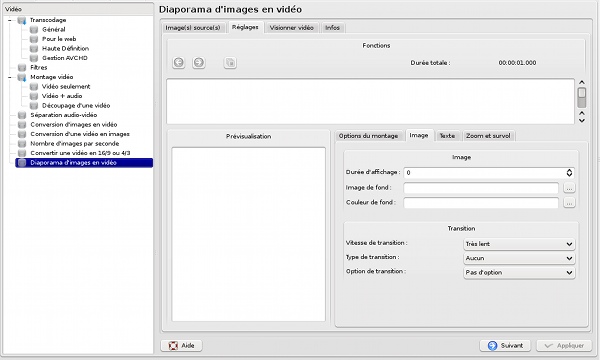Open the Visionner vidéo tab
This screenshot has width=600, height=360.
tap(292, 28)
